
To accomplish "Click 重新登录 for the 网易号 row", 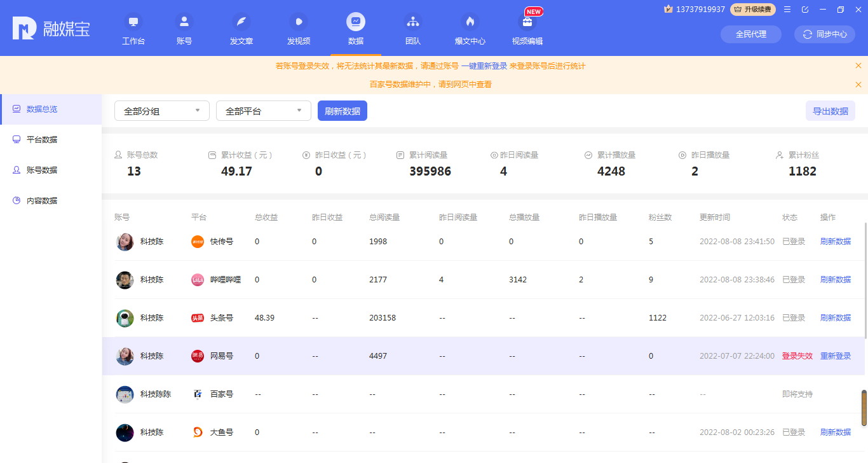I will pyautogui.click(x=836, y=356).
